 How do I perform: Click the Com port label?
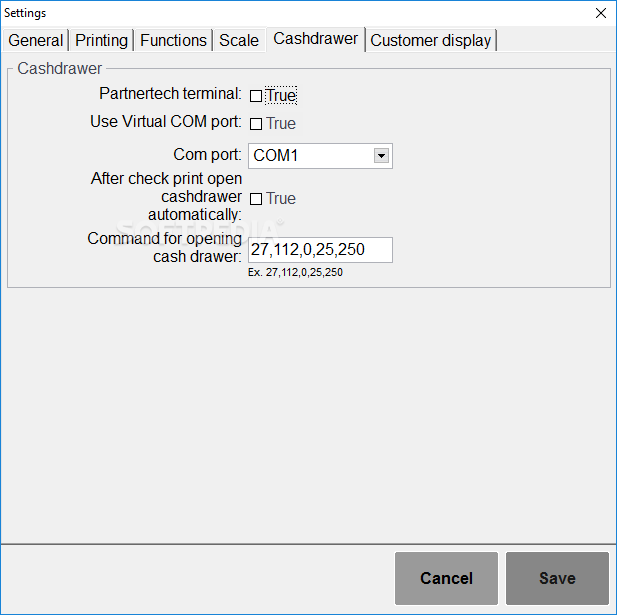pos(207,155)
